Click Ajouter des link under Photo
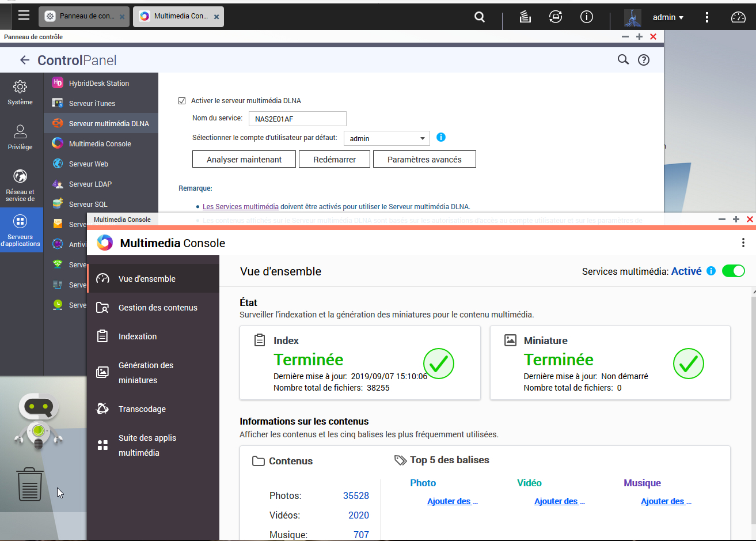Viewport: 756px width, 541px height. pyautogui.click(x=453, y=501)
